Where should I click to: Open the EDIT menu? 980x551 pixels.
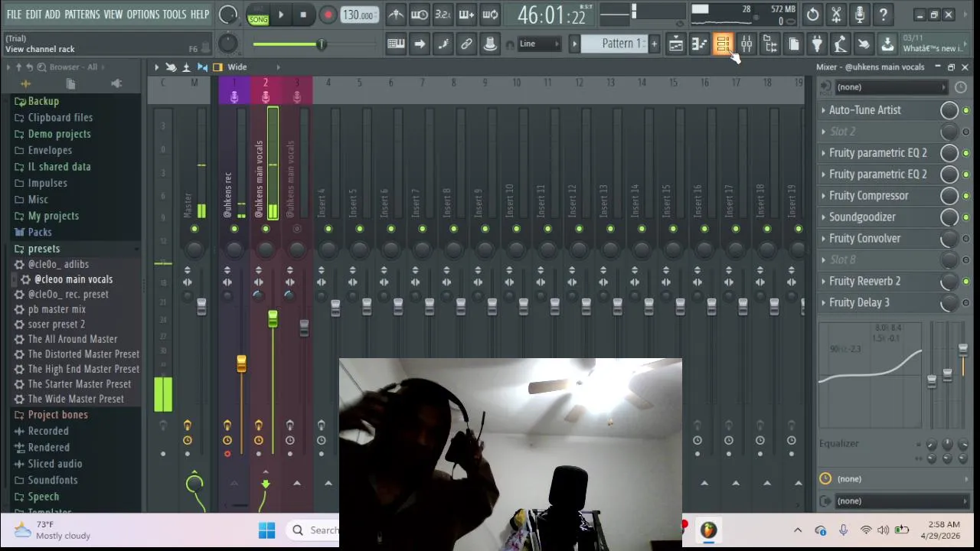point(34,15)
